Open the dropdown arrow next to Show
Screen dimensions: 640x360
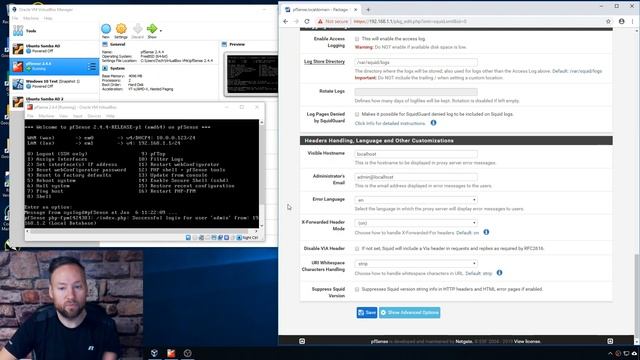[x=161, y=31]
